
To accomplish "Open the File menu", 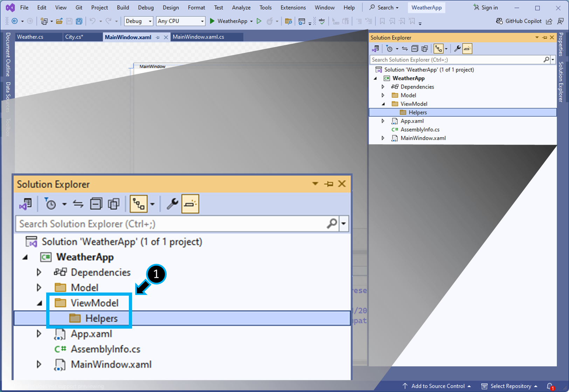I will pos(24,7).
